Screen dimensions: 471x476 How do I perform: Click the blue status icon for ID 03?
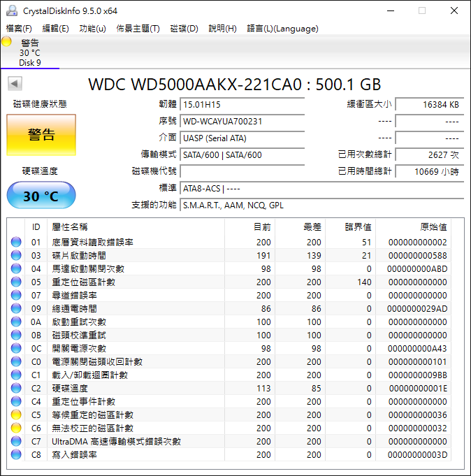coord(16,255)
